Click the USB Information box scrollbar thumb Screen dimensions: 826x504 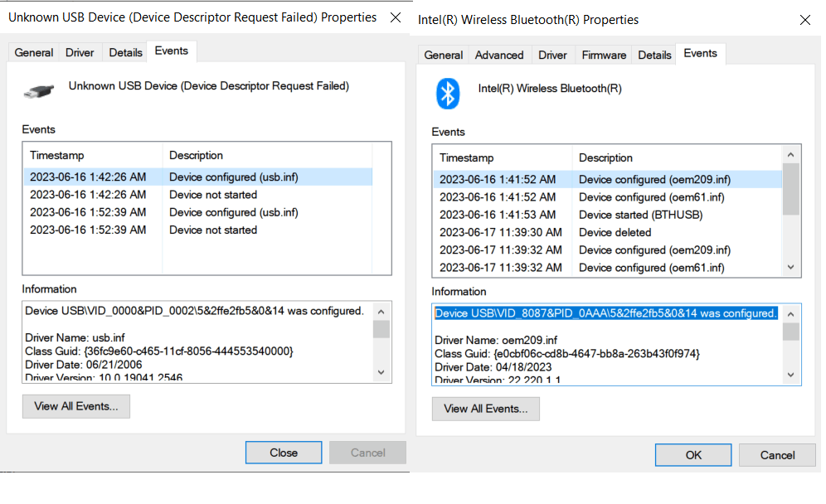(381, 329)
